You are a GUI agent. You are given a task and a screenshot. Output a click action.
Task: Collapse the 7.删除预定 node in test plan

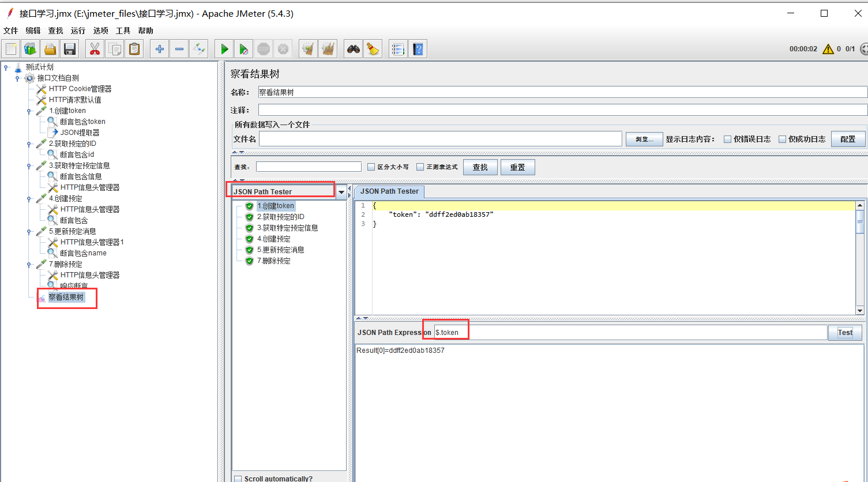tap(29, 265)
